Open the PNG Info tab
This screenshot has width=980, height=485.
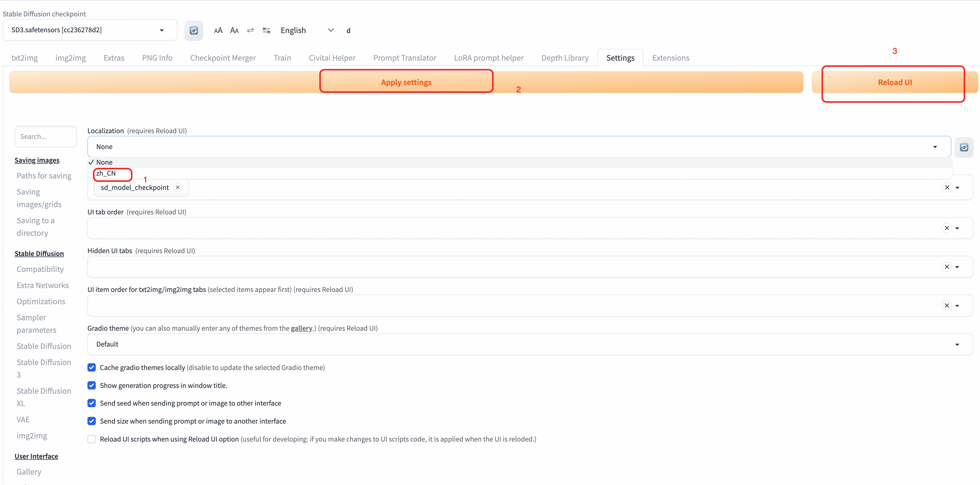pyautogui.click(x=157, y=58)
